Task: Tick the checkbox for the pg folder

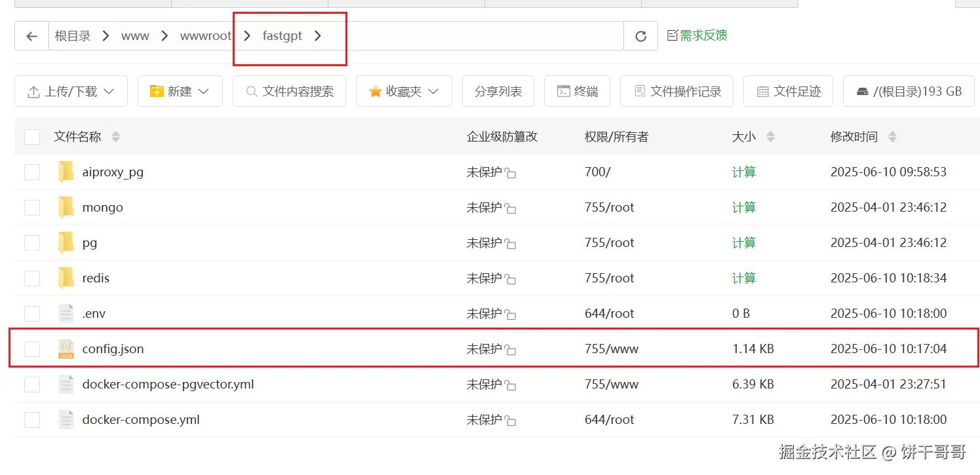Action: click(x=32, y=243)
